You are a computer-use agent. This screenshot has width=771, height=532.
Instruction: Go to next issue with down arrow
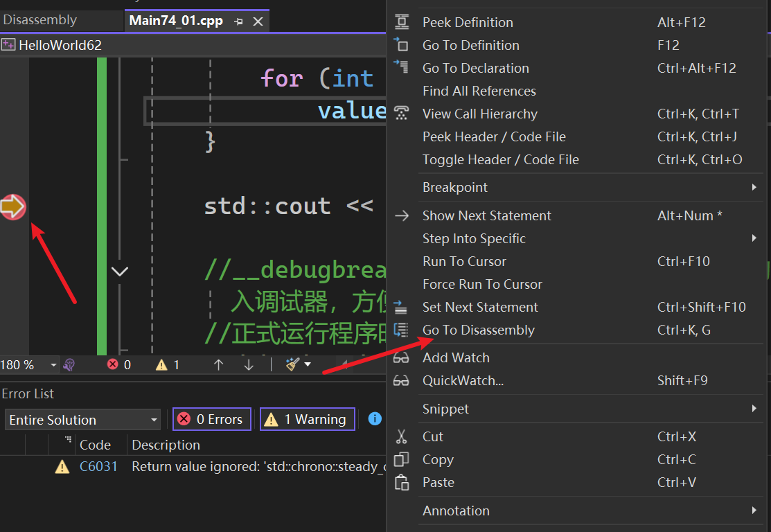click(249, 364)
